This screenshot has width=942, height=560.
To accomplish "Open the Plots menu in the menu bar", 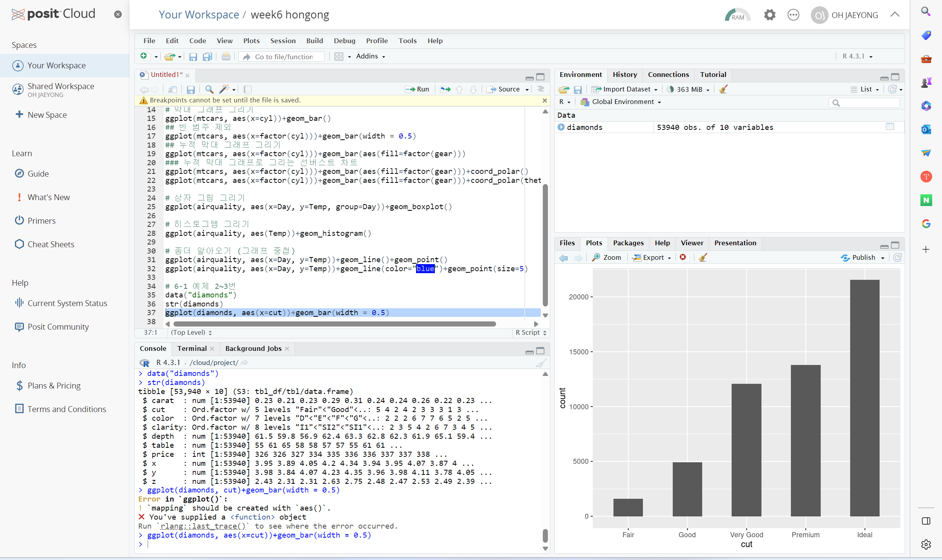I will pyautogui.click(x=251, y=40).
